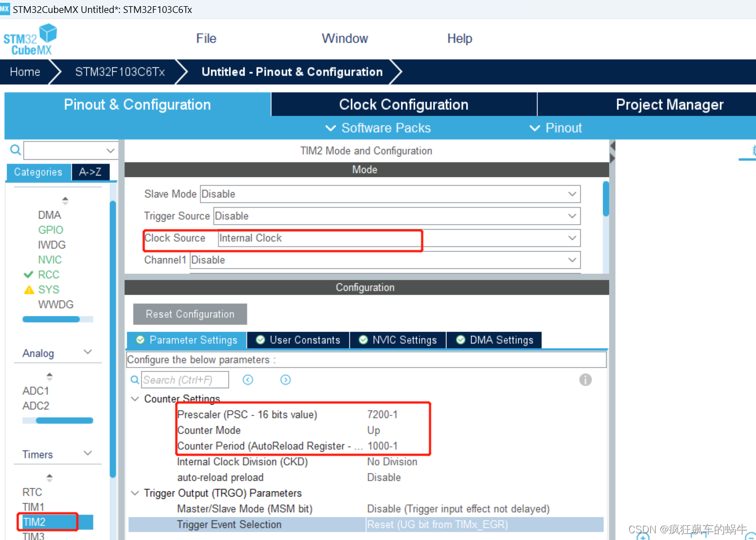Viewport: 756px width, 540px height.
Task: Click the search magnifier icon in categories panel
Action: point(16,150)
